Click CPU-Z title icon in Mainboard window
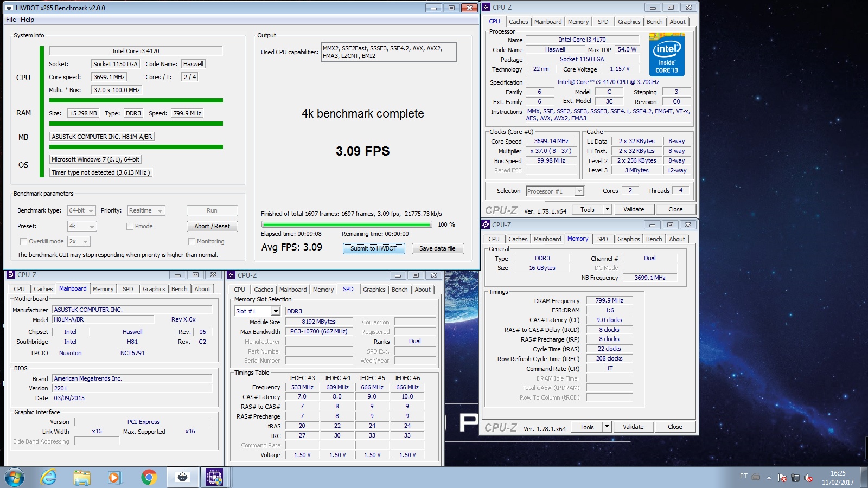868x488 pixels. pos(11,275)
